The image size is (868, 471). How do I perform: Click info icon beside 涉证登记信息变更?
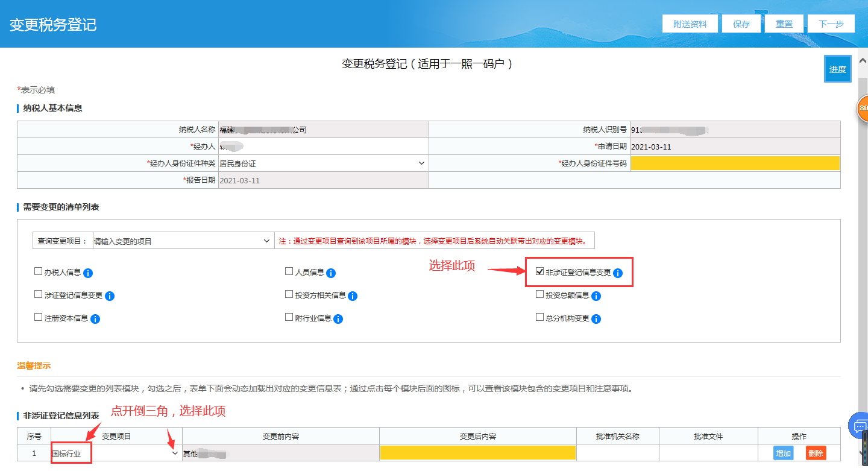pyautogui.click(x=110, y=296)
